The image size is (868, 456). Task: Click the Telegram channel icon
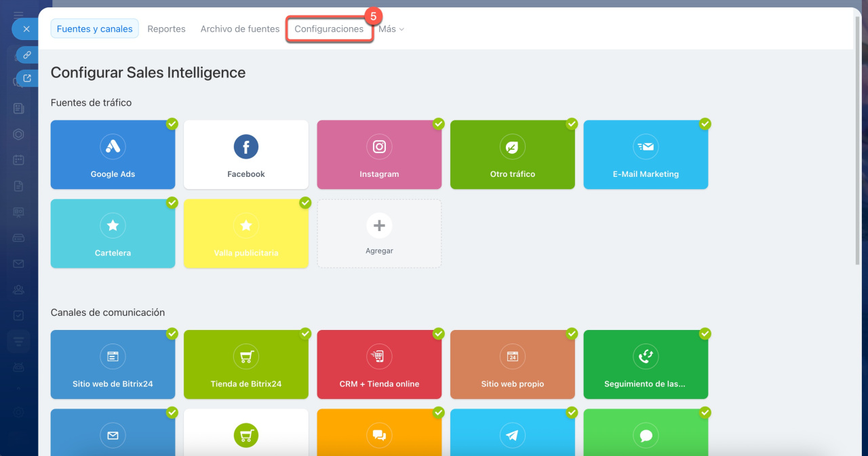point(512,436)
